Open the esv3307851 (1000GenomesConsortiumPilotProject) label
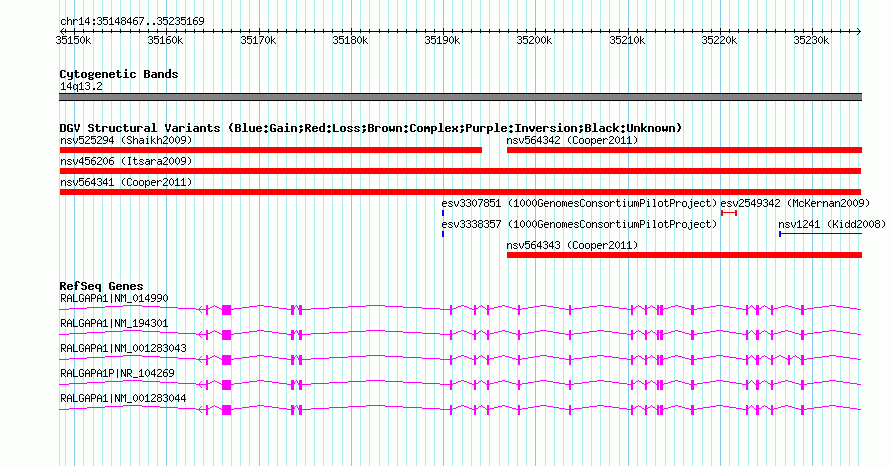The width and height of the screenshot is (890, 466). 580,203
